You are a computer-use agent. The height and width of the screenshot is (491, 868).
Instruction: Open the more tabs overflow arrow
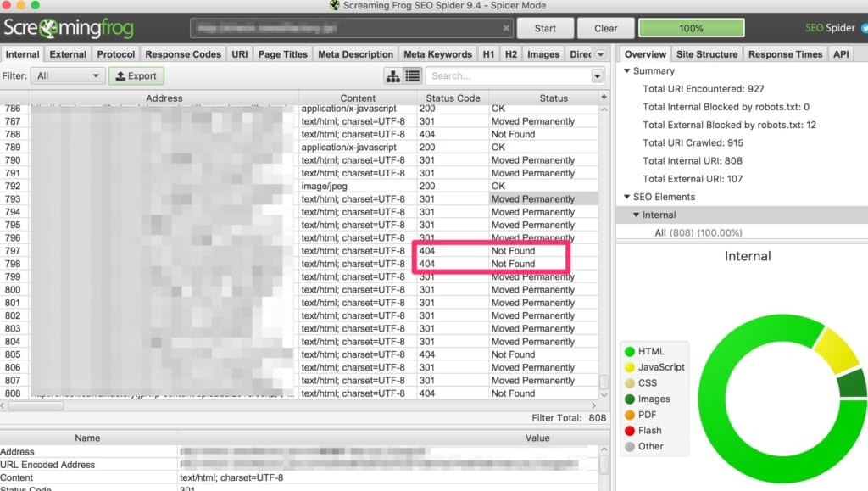tap(601, 54)
